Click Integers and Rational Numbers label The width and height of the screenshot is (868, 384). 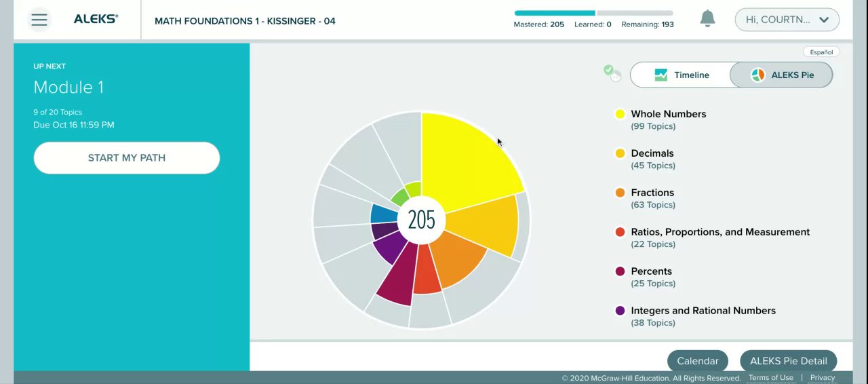coord(703,311)
